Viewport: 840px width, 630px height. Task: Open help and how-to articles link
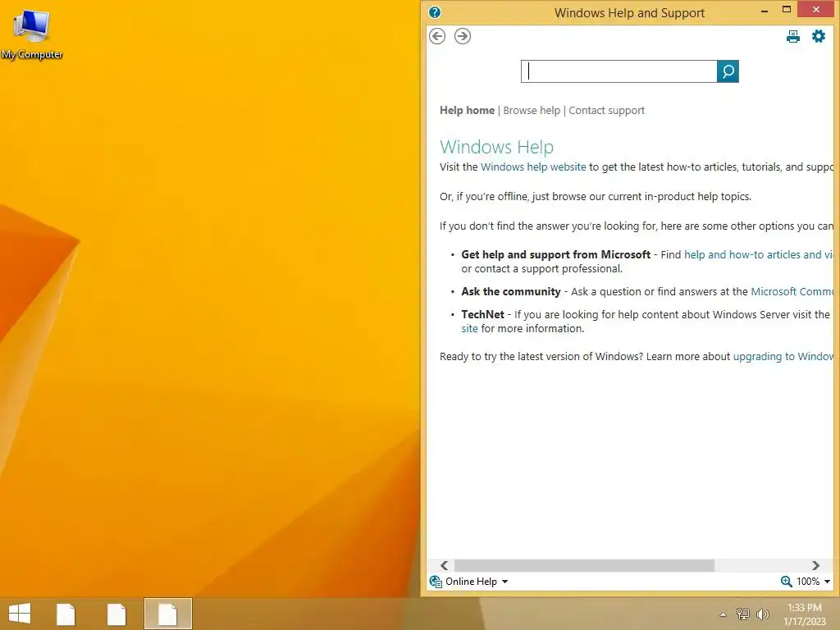pos(759,255)
